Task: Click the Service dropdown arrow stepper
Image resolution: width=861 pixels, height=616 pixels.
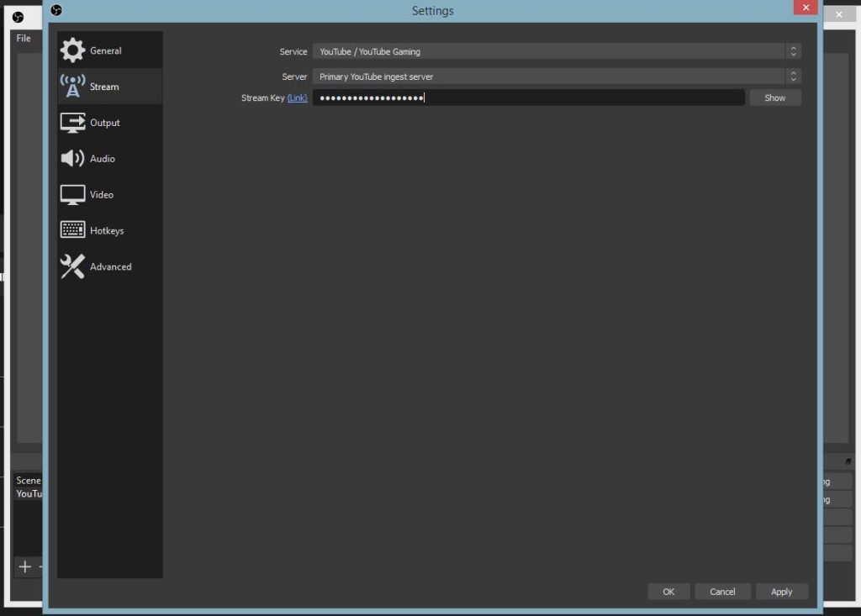Action: (793, 51)
